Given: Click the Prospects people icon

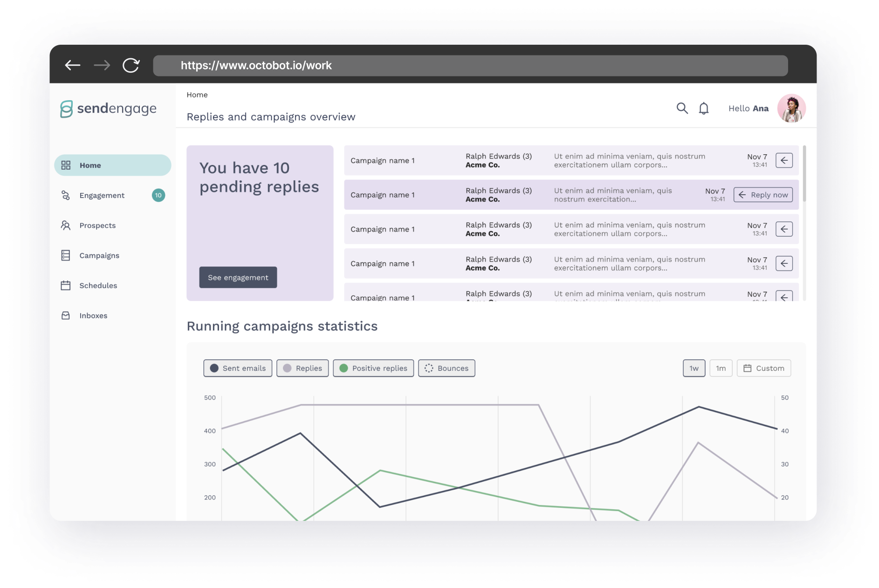Looking at the screenshot, I should (x=66, y=226).
